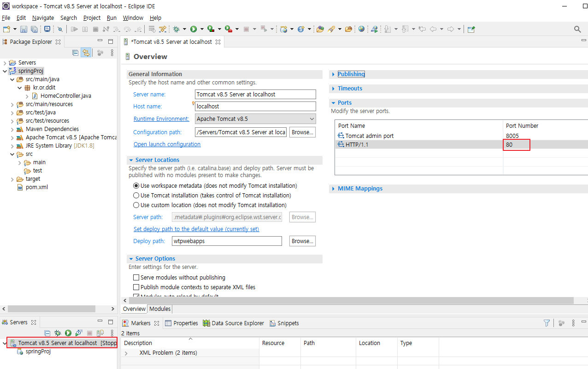Select Use custom location radio button
Image resolution: width=588 pixels, height=369 pixels.
[x=136, y=205]
